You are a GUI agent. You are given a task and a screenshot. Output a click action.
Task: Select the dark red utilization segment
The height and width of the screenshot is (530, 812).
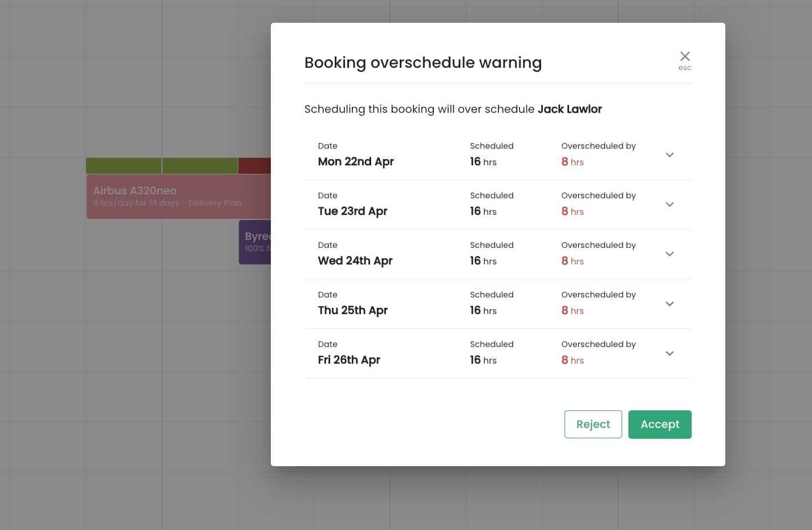[x=254, y=165]
